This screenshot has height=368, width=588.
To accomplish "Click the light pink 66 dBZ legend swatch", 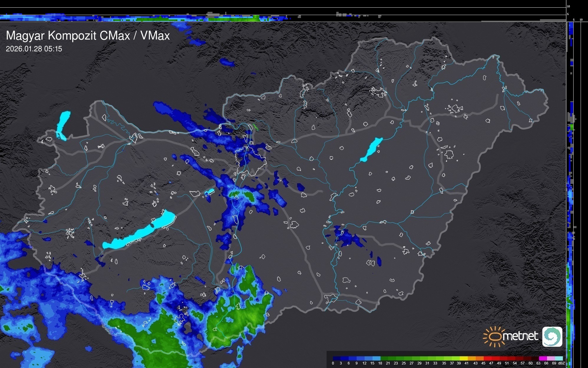I will click(551, 358).
